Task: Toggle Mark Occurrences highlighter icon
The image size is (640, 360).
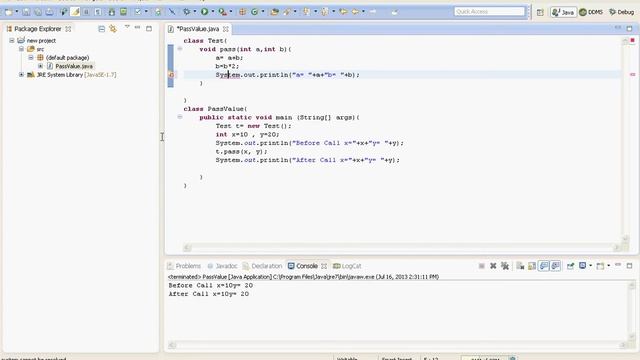Action: pos(76,12)
